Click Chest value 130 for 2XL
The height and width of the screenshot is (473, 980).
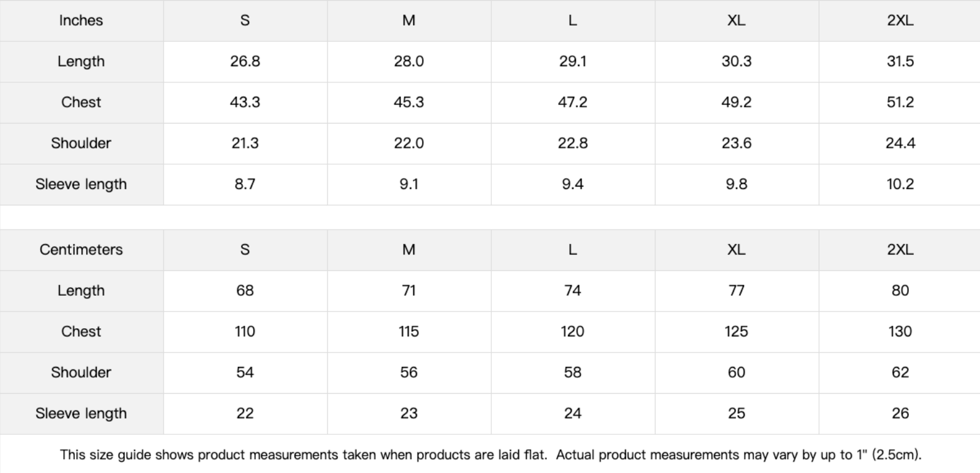pyautogui.click(x=899, y=331)
